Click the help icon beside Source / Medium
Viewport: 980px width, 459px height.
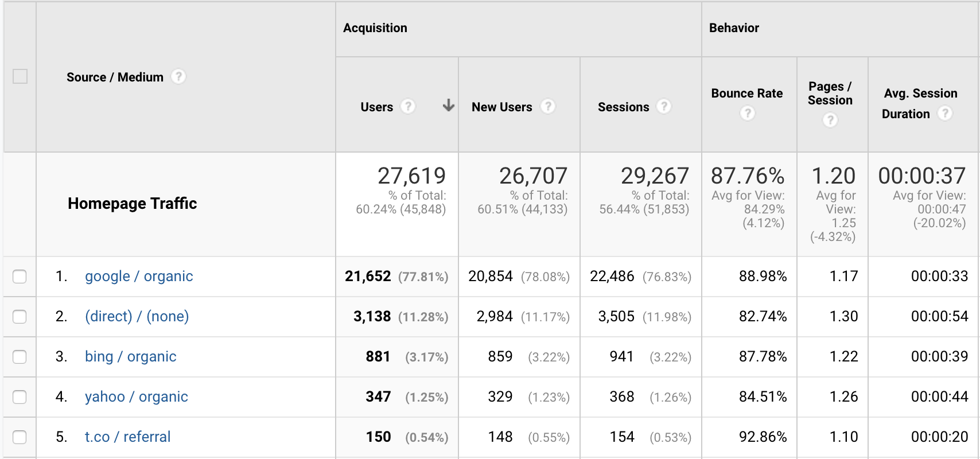[178, 76]
